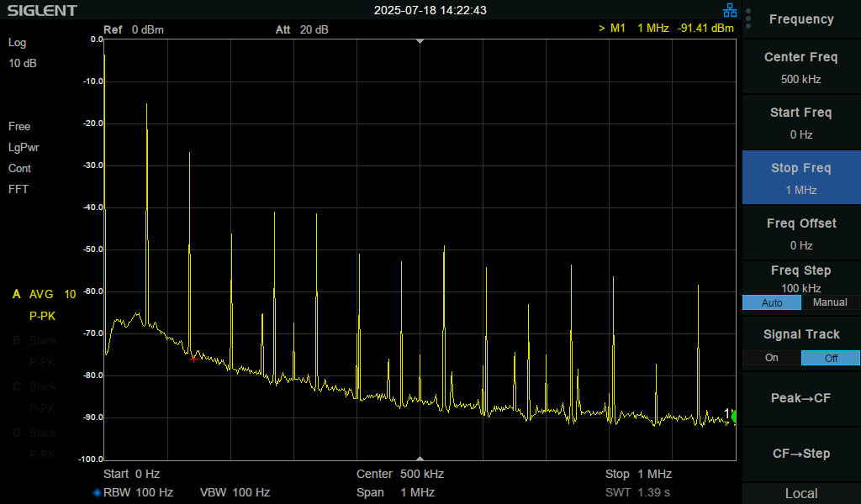Click the network LAN status icon
Viewport: 861px width, 504px height.
730,10
